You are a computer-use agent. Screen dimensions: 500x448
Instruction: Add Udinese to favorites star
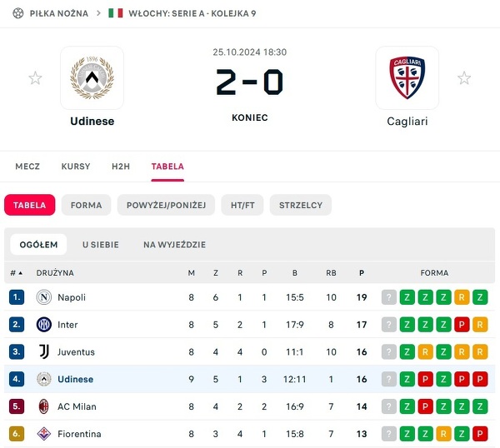click(35, 78)
